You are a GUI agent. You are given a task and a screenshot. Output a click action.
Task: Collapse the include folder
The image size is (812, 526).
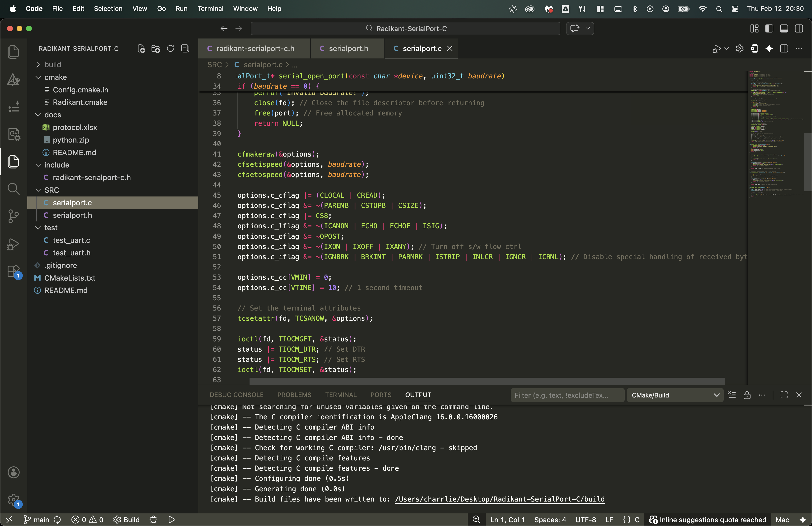113,165
